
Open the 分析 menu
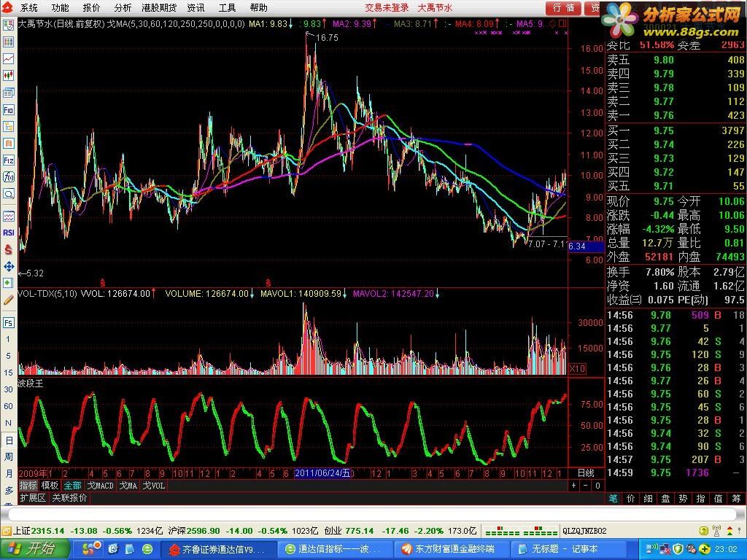click(x=123, y=7)
